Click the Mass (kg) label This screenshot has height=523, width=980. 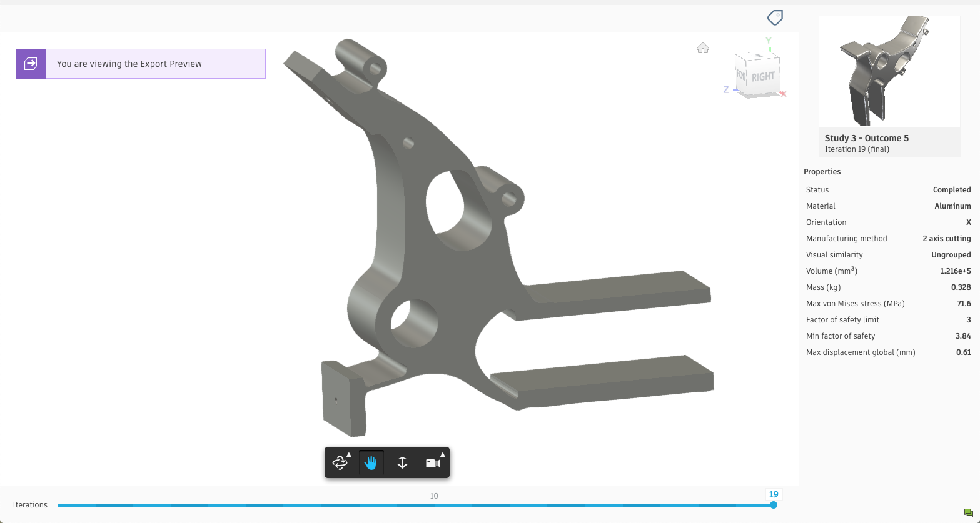[x=824, y=287]
